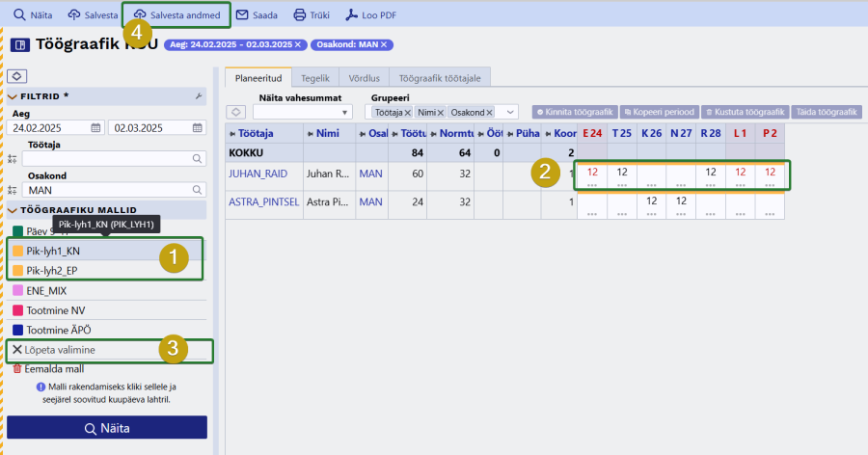The image size is (868, 455).
Task: Expand the Grupeeri dropdown chevron
Action: coord(510,112)
